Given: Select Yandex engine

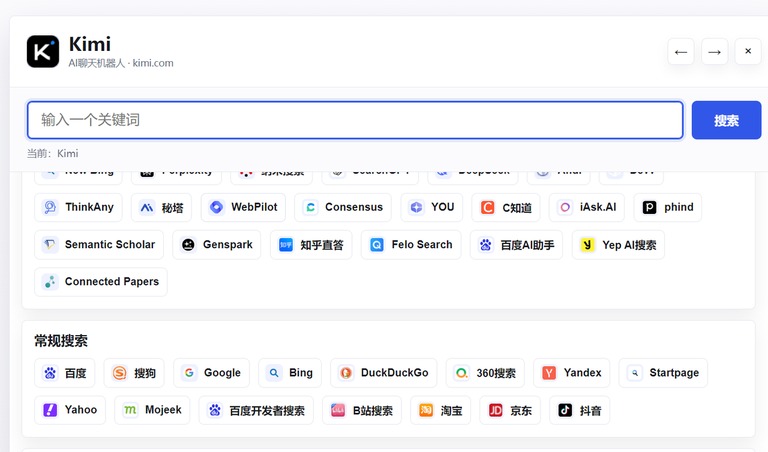Looking at the screenshot, I should [x=572, y=373].
